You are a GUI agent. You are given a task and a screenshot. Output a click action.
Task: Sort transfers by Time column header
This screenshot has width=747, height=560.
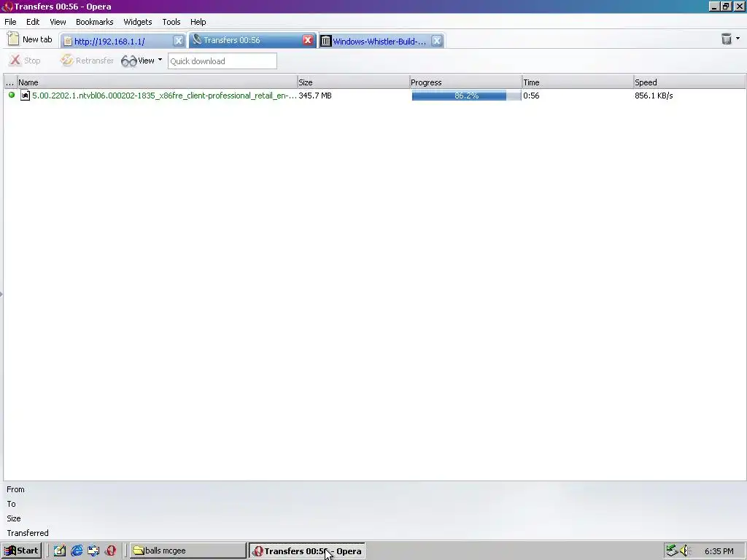pos(578,82)
